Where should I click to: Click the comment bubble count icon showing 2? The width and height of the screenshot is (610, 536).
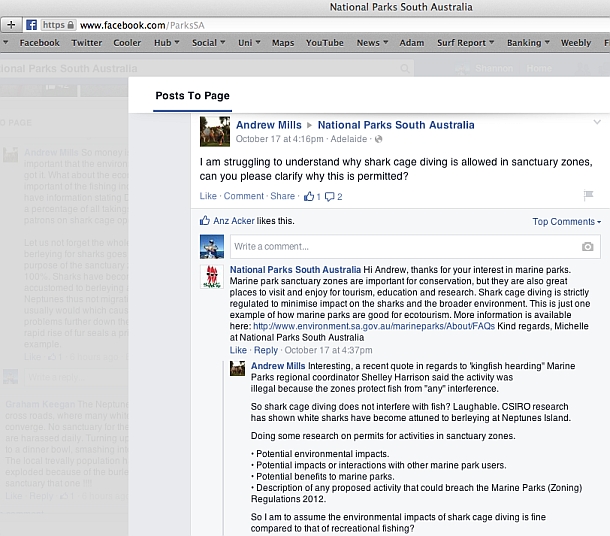point(333,196)
